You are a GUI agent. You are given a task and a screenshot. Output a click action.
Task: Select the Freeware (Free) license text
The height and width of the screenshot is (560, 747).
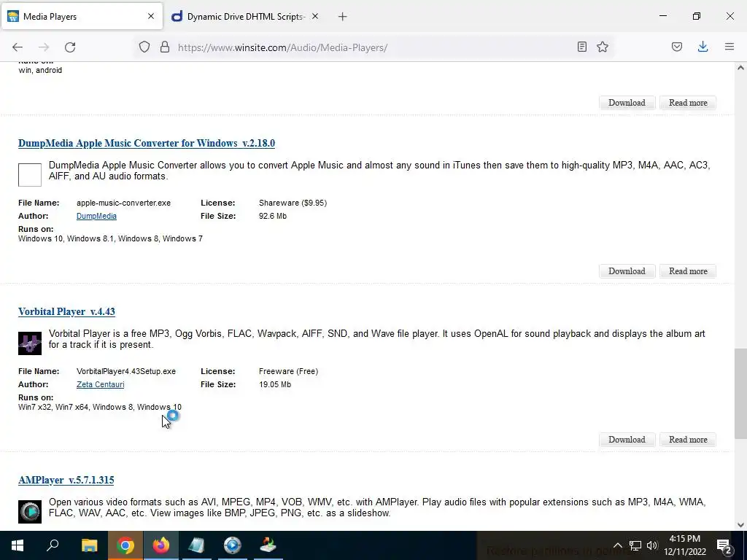(288, 371)
